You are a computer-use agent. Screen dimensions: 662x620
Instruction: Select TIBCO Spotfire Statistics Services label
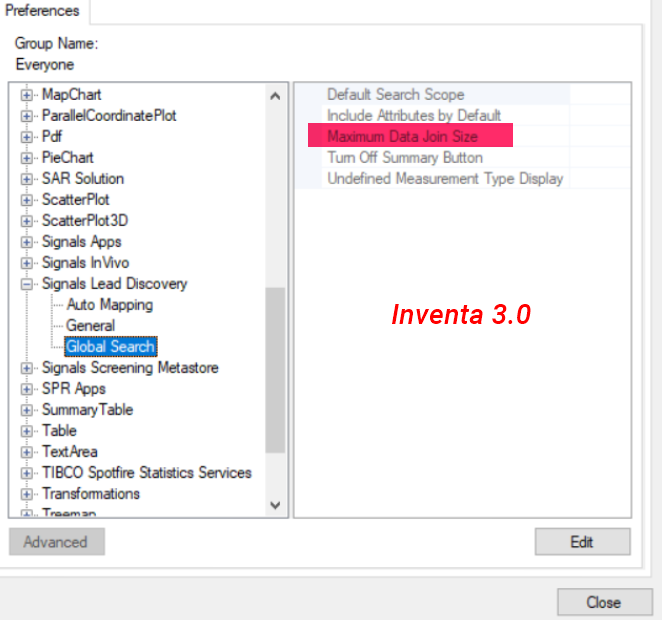click(147, 473)
